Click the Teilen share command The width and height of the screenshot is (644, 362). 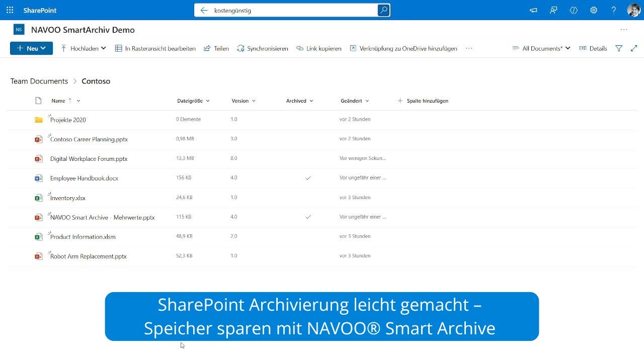coord(216,48)
